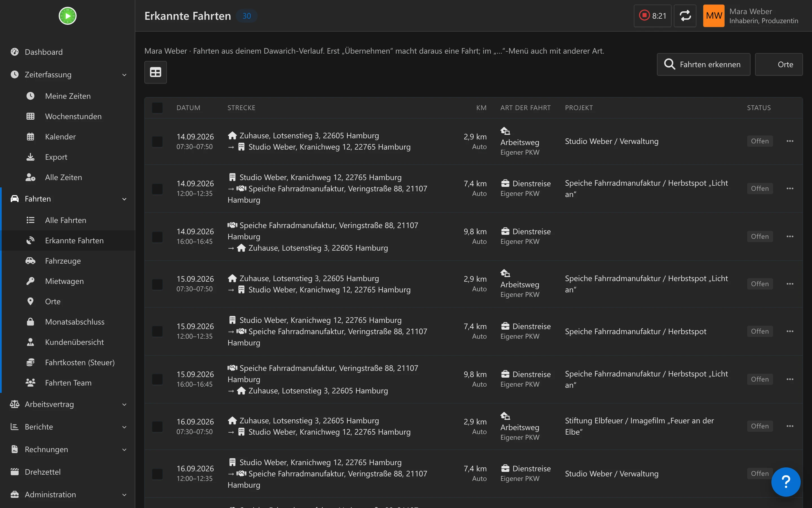Click the Fahrzeuge car icon
This screenshot has height=508, width=812.
pyautogui.click(x=30, y=261)
